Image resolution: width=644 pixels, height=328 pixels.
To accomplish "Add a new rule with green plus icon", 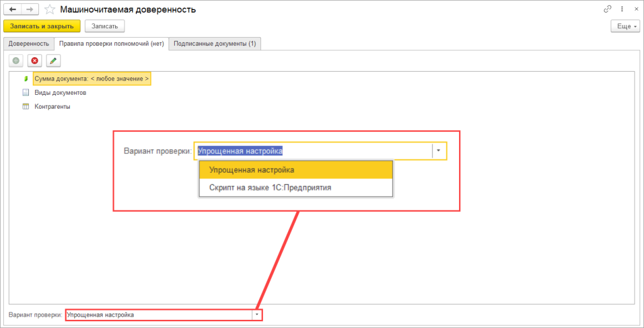I will coord(16,60).
